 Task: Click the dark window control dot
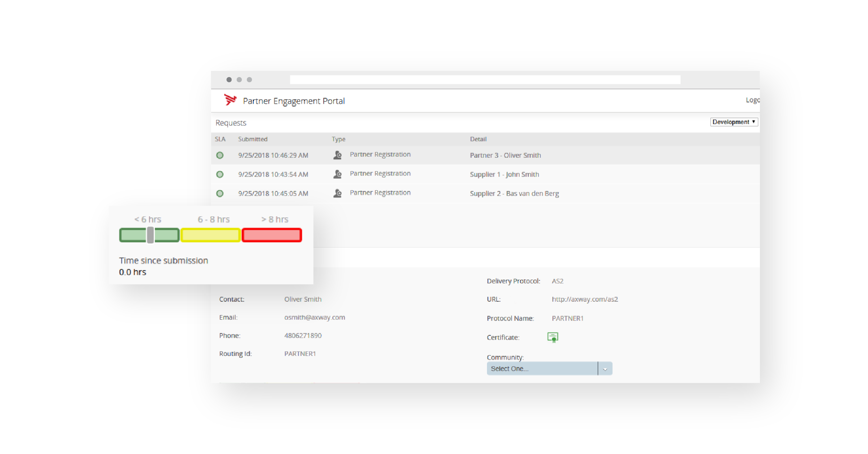(229, 80)
